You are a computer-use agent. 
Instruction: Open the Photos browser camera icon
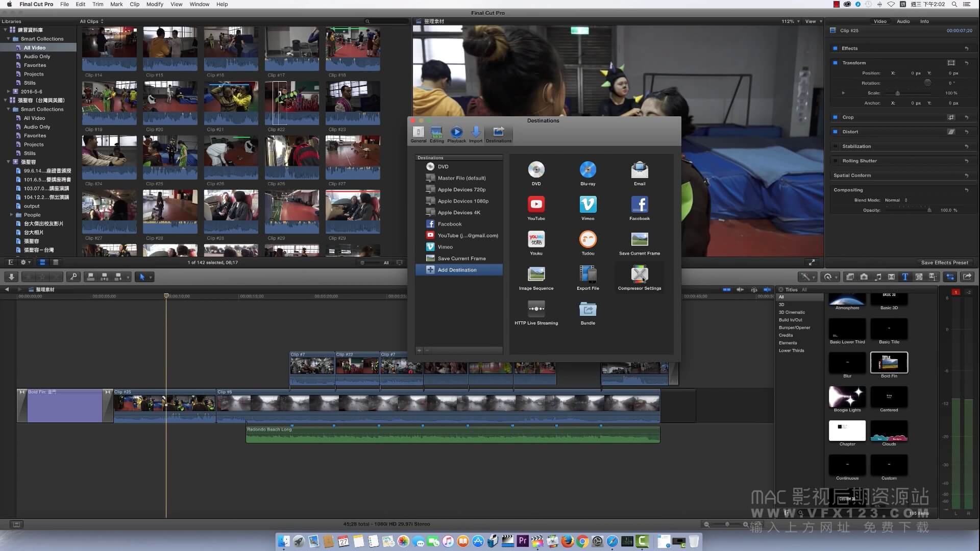point(864,277)
